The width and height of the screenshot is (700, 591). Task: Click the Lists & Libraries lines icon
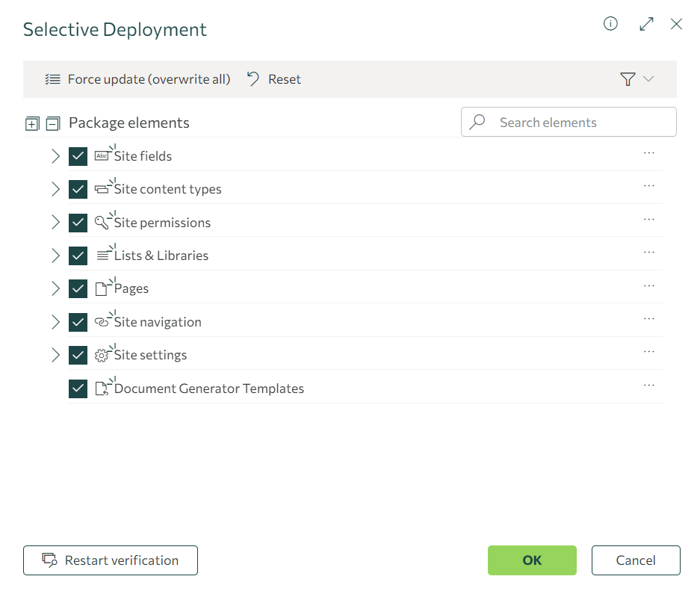(x=102, y=256)
